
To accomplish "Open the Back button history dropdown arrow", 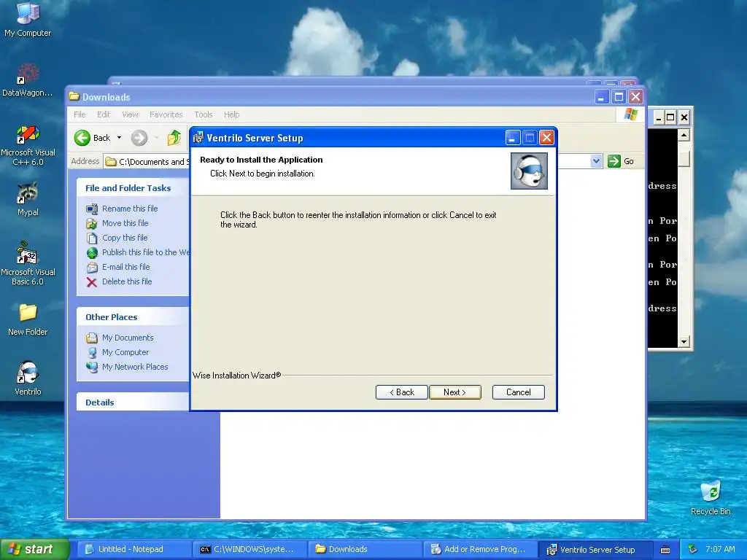I will pyautogui.click(x=119, y=138).
